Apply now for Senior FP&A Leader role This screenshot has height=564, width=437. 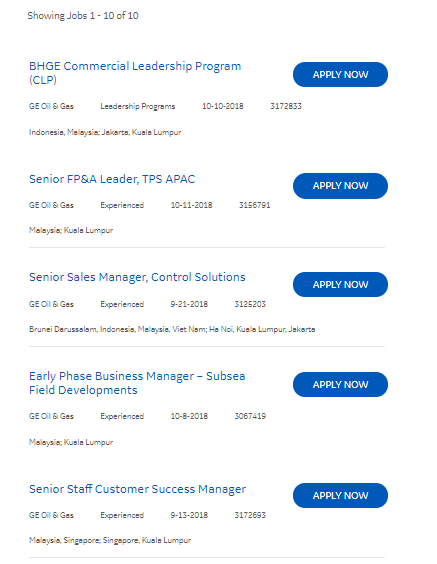340,186
